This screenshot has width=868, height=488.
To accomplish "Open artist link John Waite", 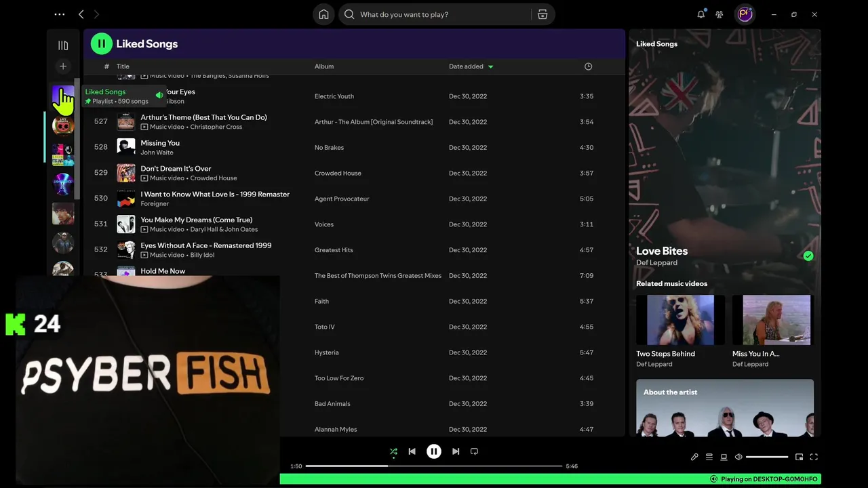I will [x=157, y=152].
